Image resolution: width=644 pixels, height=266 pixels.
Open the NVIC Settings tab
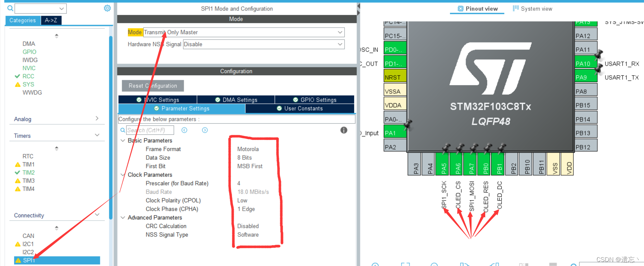coord(158,100)
